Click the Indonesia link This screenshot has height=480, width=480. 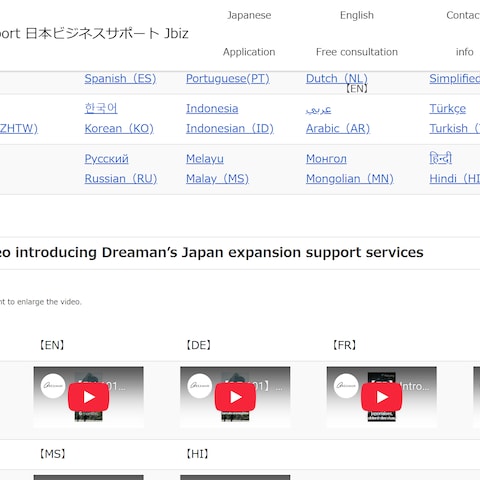pos(212,109)
